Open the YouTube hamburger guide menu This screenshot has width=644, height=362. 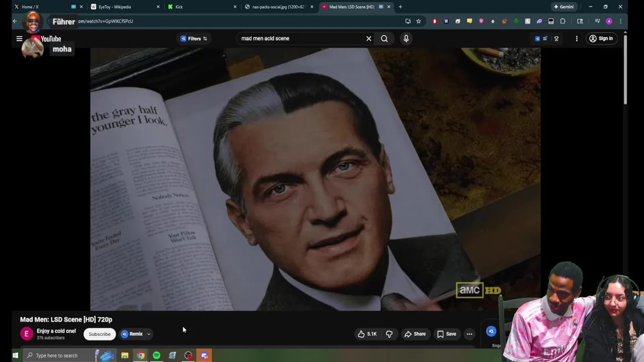click(x=19, y=39)
